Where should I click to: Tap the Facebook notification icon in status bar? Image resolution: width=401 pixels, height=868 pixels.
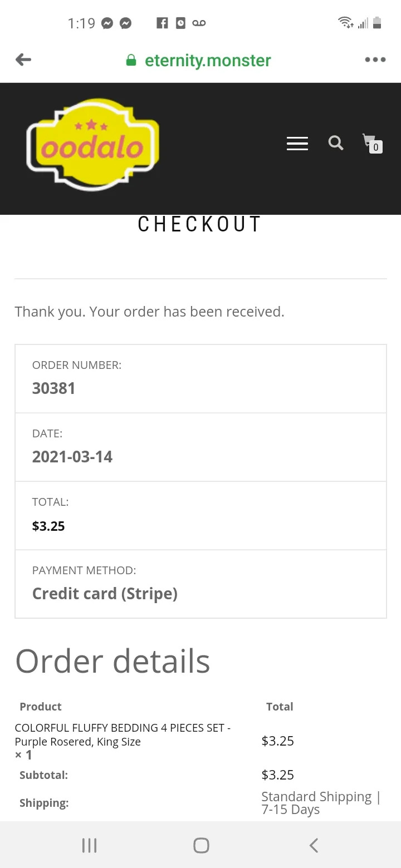point(162,23)
